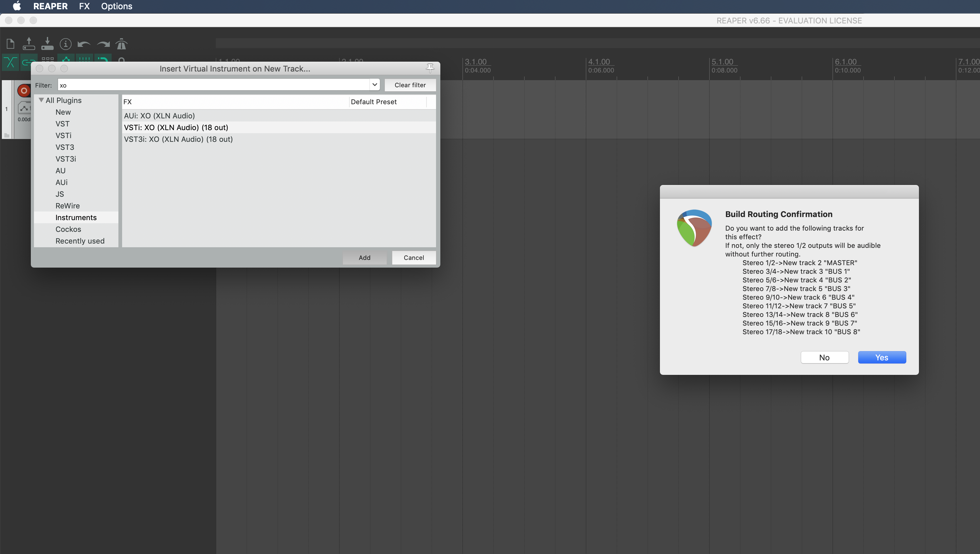Image resolution: width=980 pixels, height=554 pixels.
Task: Open the filter history dropdown arrow
Action: [374, 85]
